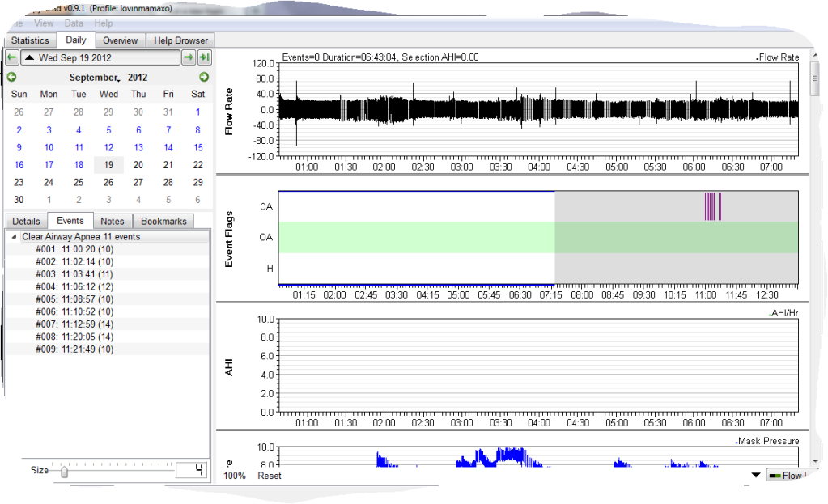Switch to the Overview tab
Image resolution: width=828 pixels, height=504 pixels.
(120, 40)
